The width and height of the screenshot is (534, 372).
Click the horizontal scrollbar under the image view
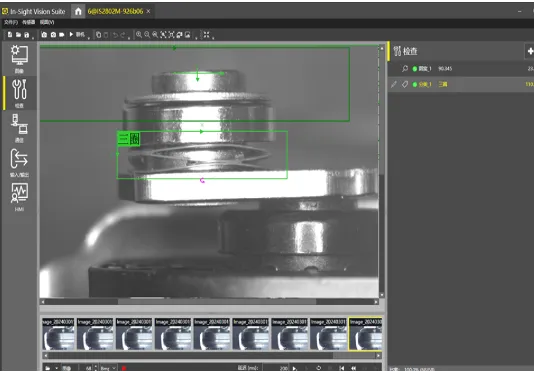(x=210, y=301)
